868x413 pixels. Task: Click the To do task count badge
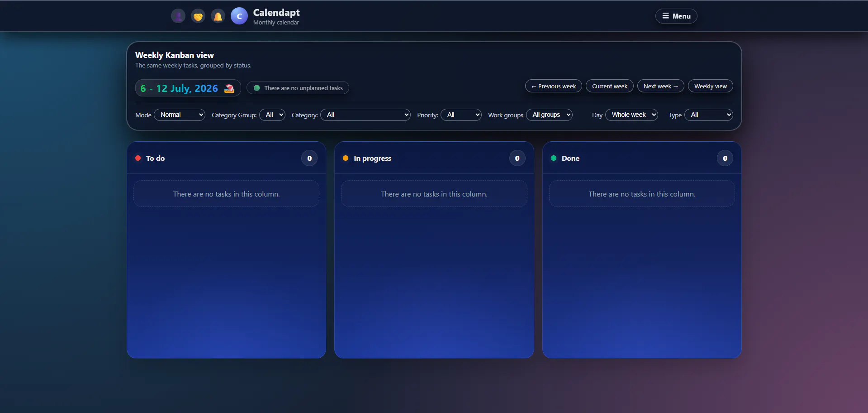tap(309, 158)
